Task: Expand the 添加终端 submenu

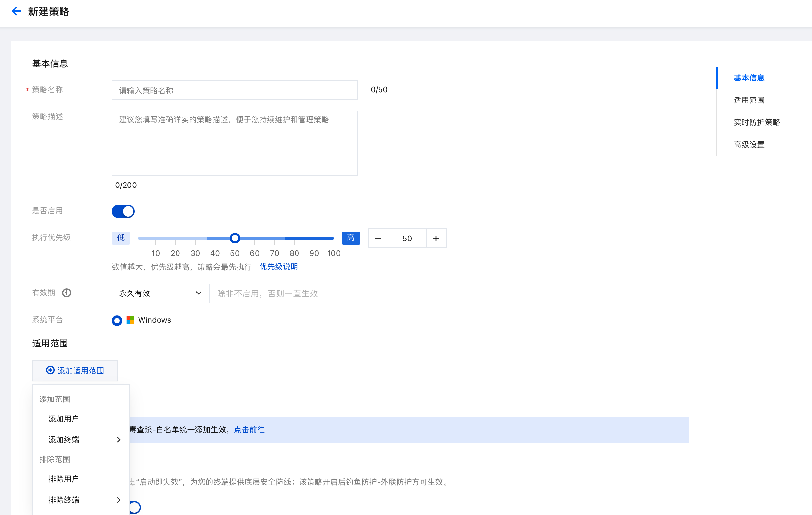Action: 81,439
